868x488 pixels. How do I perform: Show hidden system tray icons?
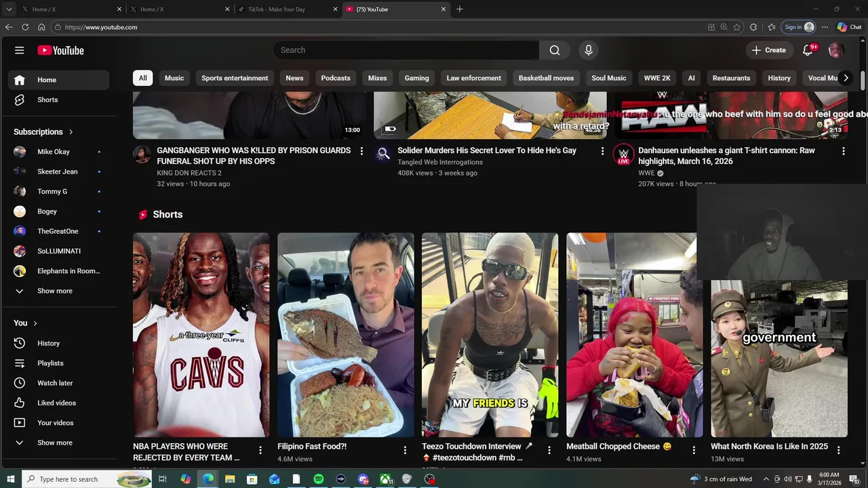[x=767, y=479]
